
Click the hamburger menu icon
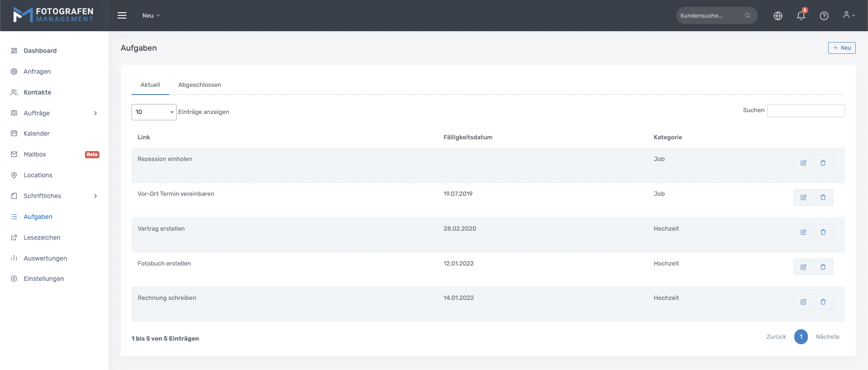click(x=122, y=15)
